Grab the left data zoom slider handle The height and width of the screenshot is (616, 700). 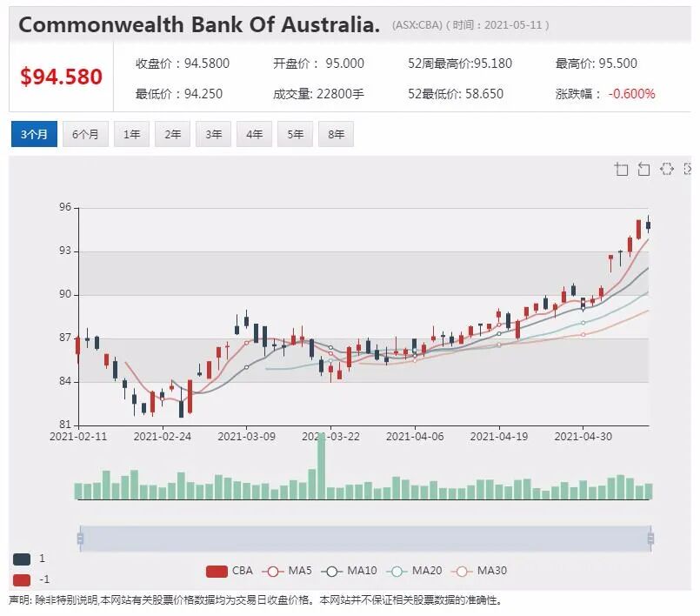[x=80, y=539]
